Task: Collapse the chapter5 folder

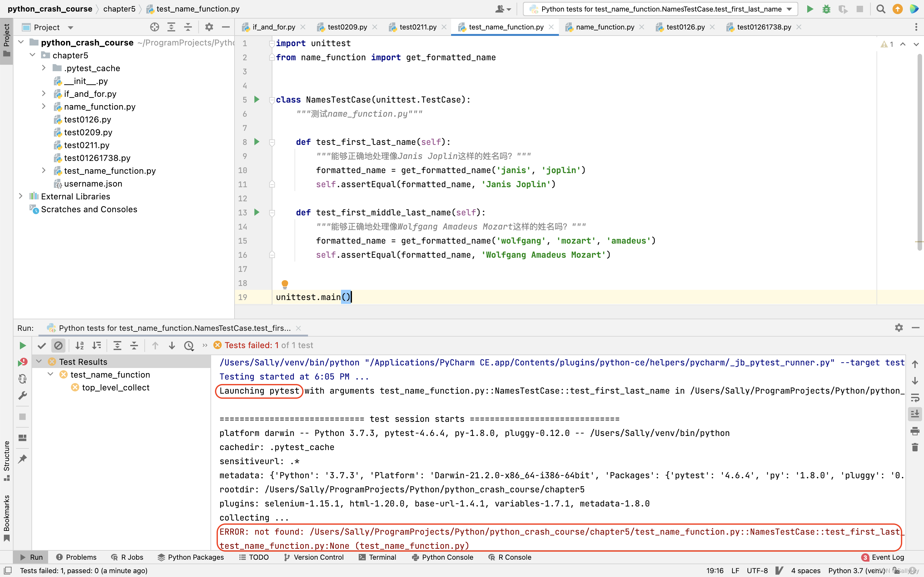Action: tap(32, 55)
